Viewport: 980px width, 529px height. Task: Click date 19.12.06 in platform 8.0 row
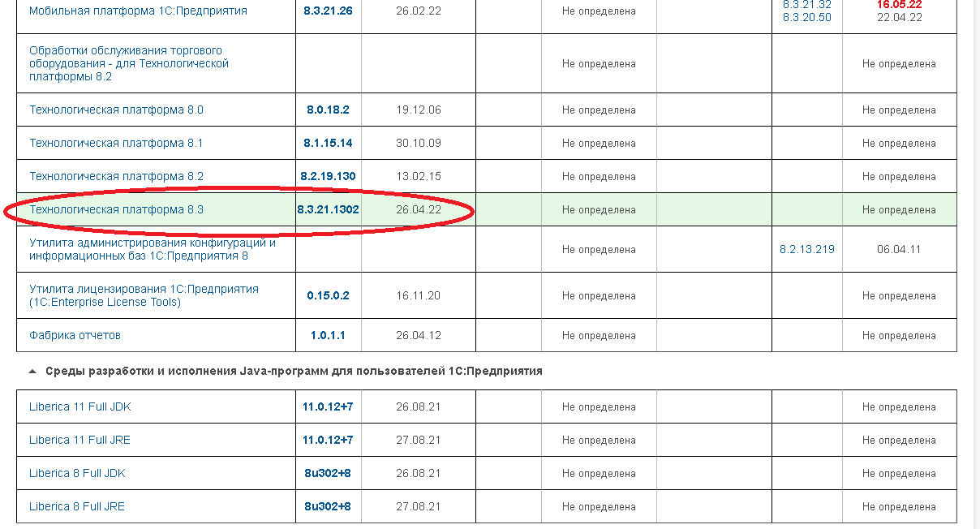pyautogui.click(x=419, y=110)
